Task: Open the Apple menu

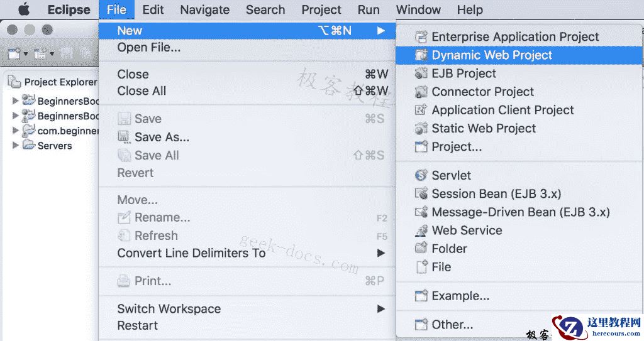Action: 24,9
